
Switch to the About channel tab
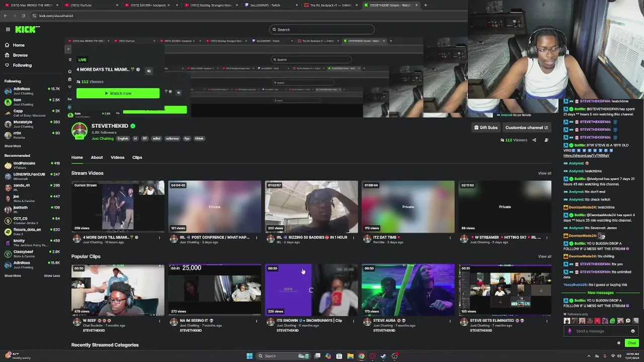[97, 157]
